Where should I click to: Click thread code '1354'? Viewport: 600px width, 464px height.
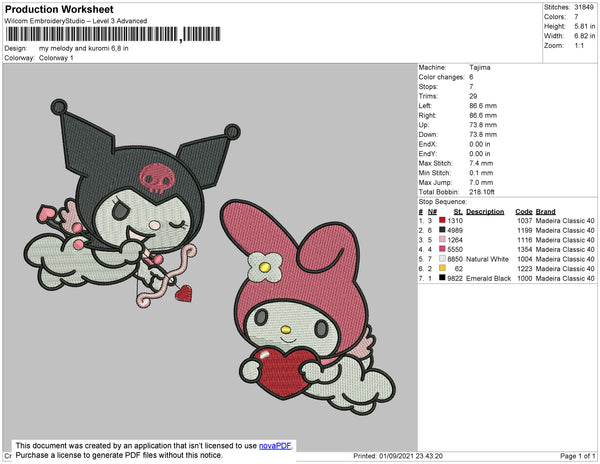(x=525, y=249)
